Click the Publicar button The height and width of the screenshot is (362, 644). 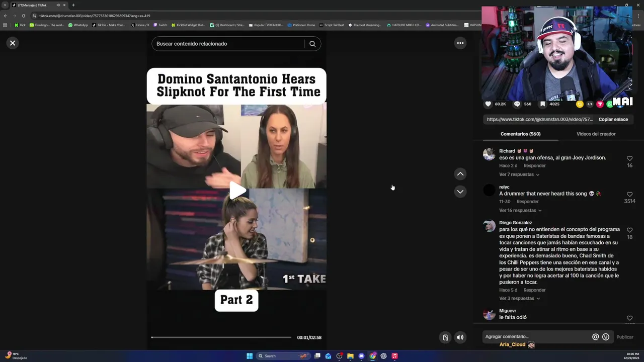(625, 337)
